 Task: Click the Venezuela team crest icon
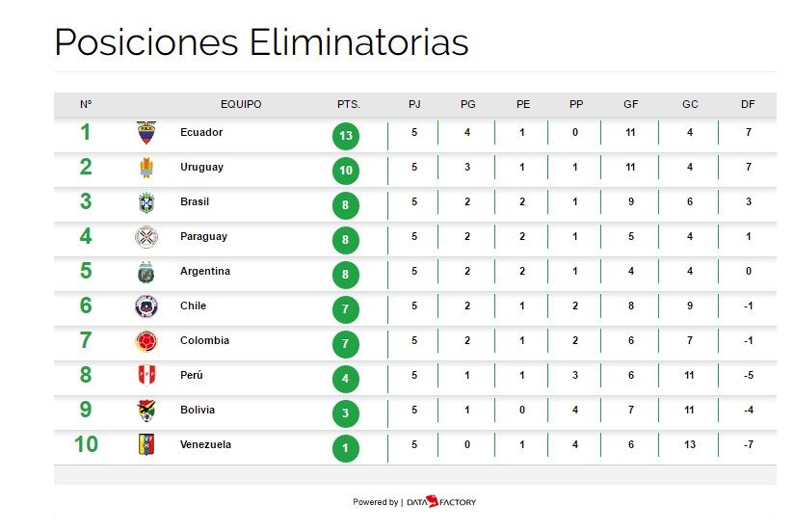tap(146, 445)
